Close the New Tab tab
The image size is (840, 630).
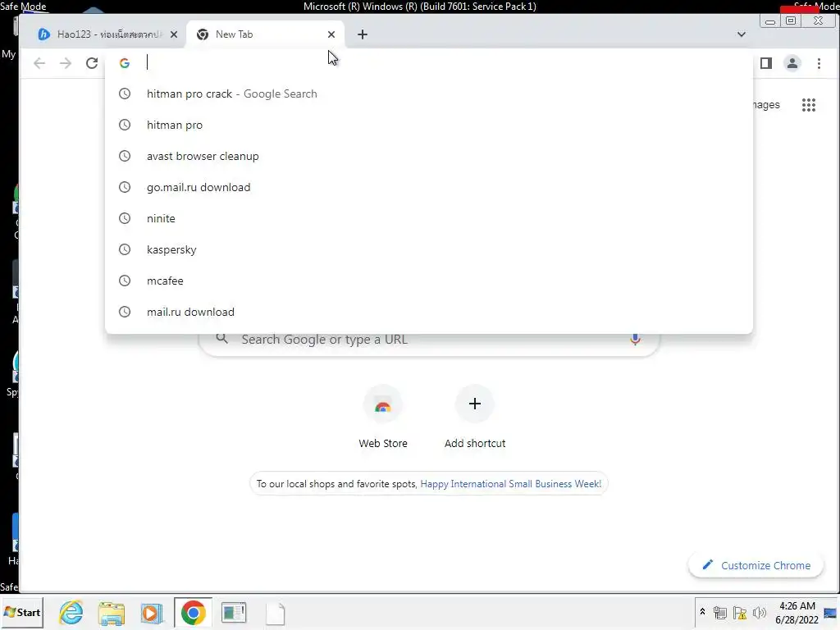click(331, 34)
